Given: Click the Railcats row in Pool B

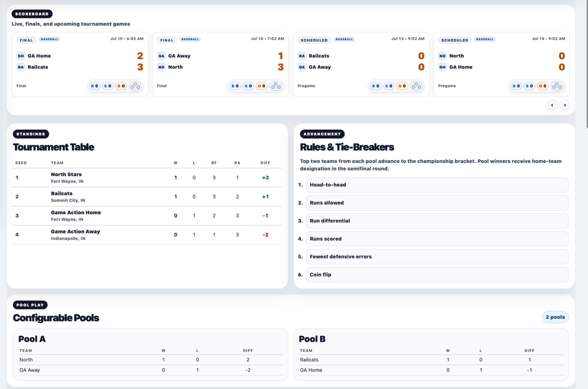Looking at the screenshot, I should (x=431, y=360).
